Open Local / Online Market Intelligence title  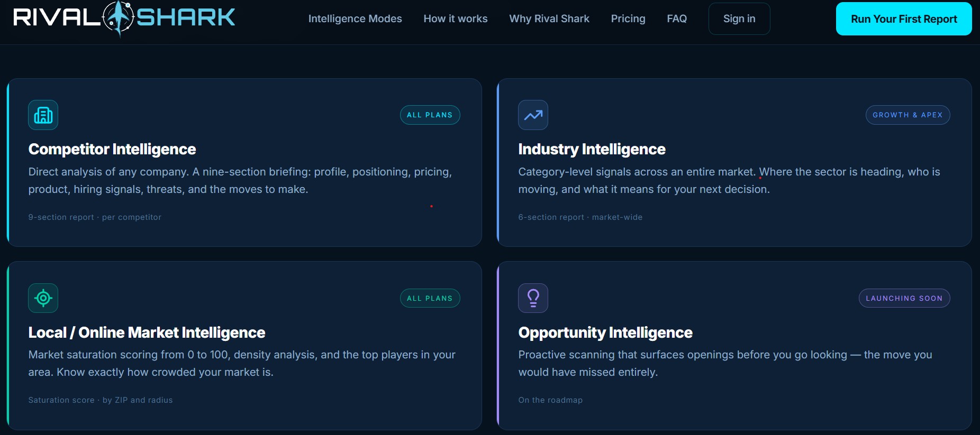tap(147, 332)
